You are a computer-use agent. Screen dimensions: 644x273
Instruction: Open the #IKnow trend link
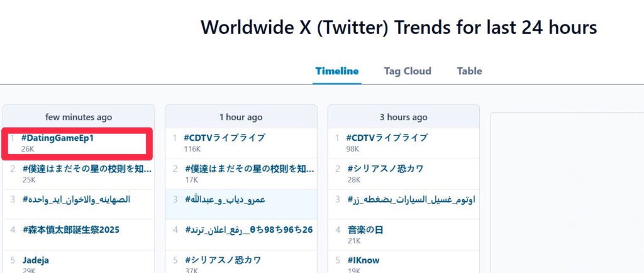coord(363,260)
